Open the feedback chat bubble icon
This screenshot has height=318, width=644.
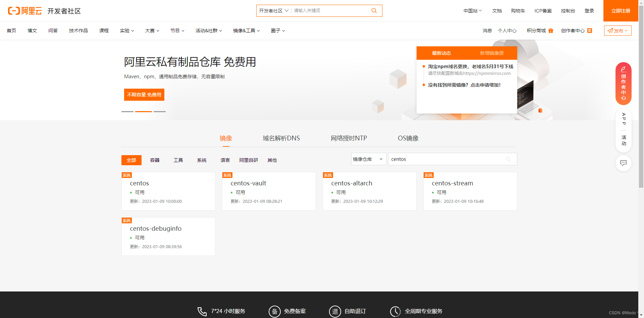tap(624, 163)
